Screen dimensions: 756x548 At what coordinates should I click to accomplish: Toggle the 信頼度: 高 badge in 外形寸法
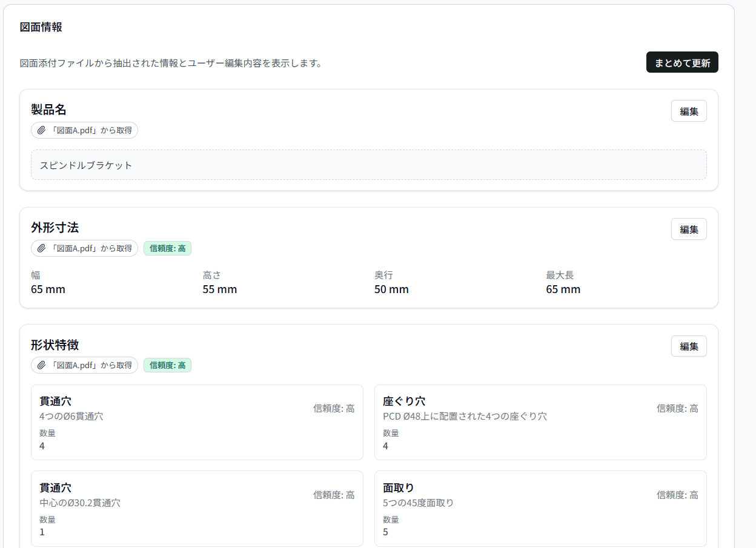coord(167,248)
